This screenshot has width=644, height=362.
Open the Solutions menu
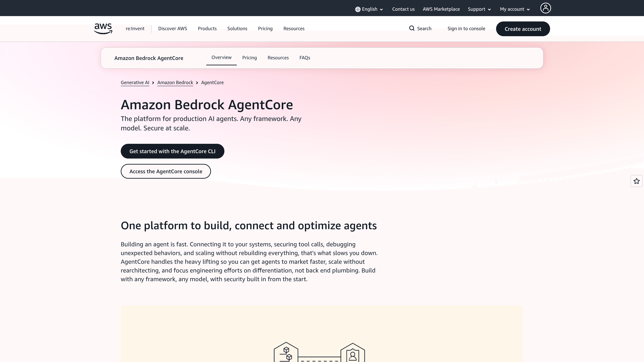point(237,28)
